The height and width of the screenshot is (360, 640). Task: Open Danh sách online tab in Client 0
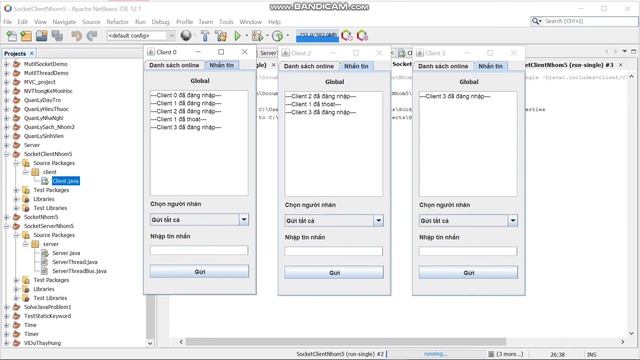pyautogui.click(x=174, y=65)
